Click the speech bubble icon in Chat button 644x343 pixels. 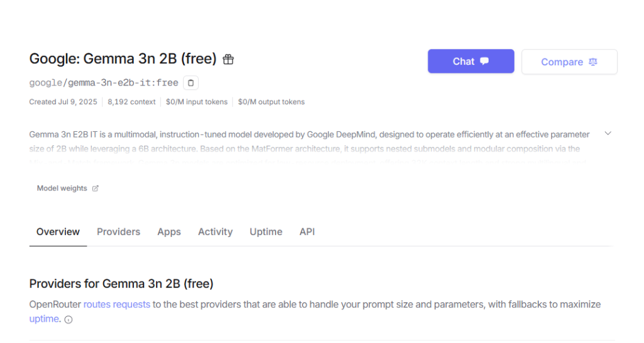pyautogui.click(x=485, y=61)
